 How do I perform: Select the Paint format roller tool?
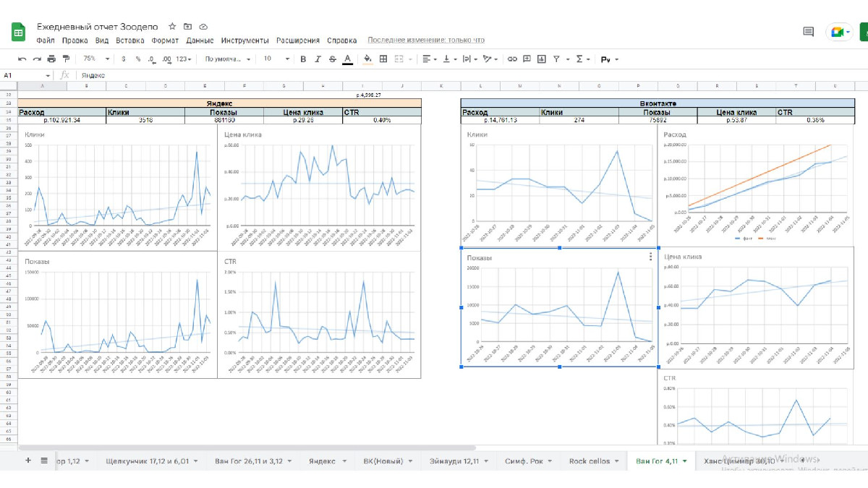pos(67,59)
